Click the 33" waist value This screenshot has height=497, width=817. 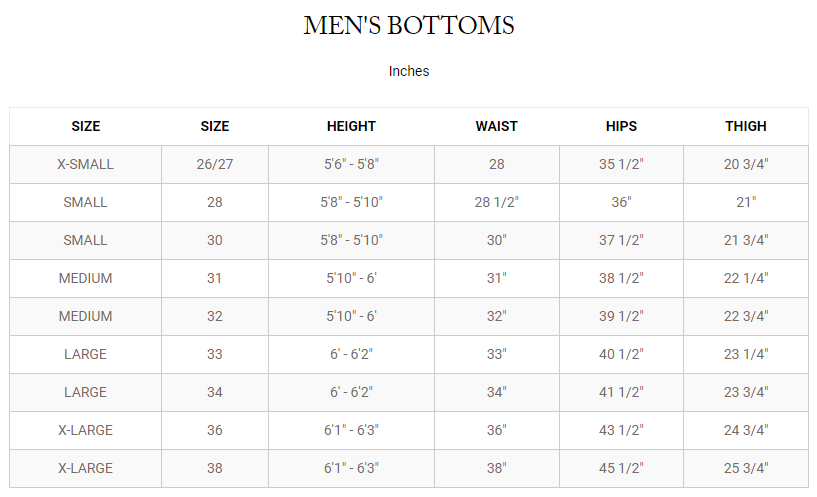pos(497,354)
